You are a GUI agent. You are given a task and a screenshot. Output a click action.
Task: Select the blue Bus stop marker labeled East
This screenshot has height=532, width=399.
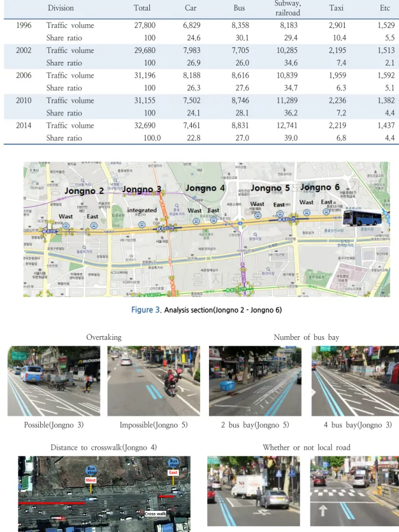coord(174,463)
